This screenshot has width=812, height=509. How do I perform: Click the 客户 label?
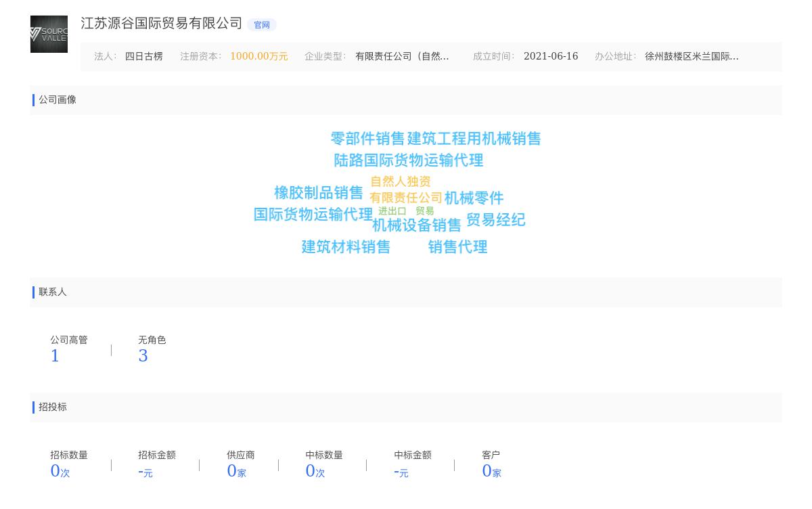pos(491,456)
